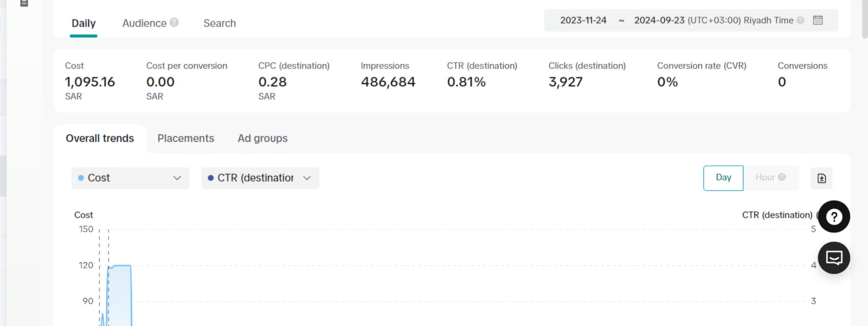The image size is (868, 326).
Task: Select the Overall trends tab
Action: (x=100, y=138)
